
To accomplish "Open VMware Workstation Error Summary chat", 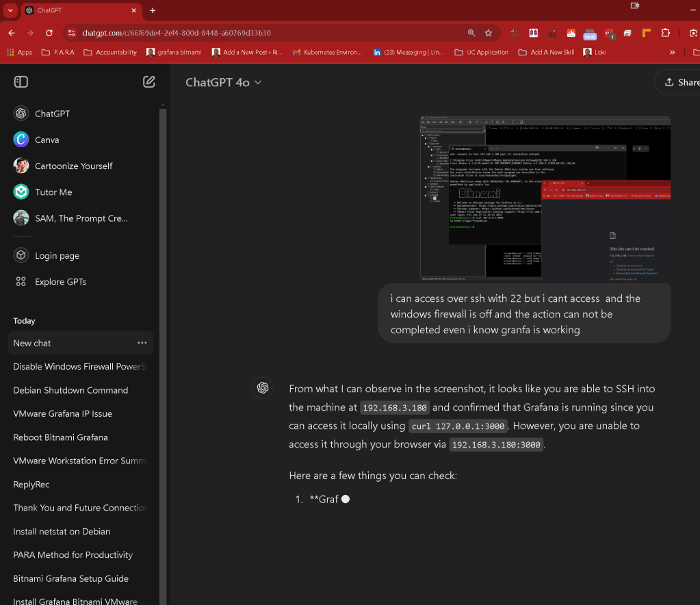I will (x=79, y=461).
